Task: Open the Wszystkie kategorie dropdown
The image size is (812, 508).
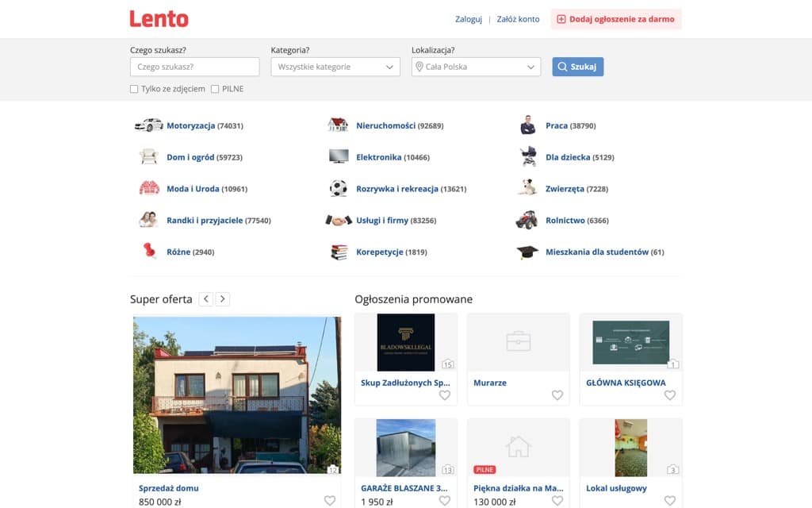Action: (335, 67)
